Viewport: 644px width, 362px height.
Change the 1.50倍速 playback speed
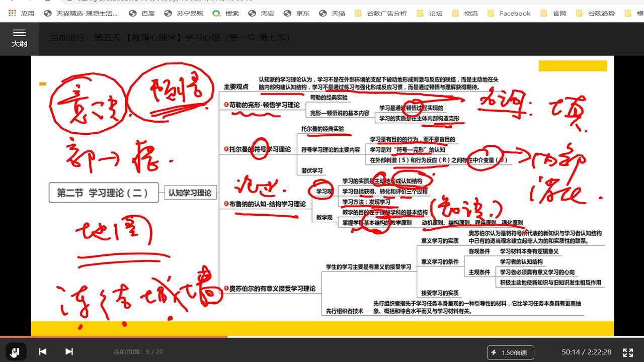pyautogui.click(x=510, y=352)
